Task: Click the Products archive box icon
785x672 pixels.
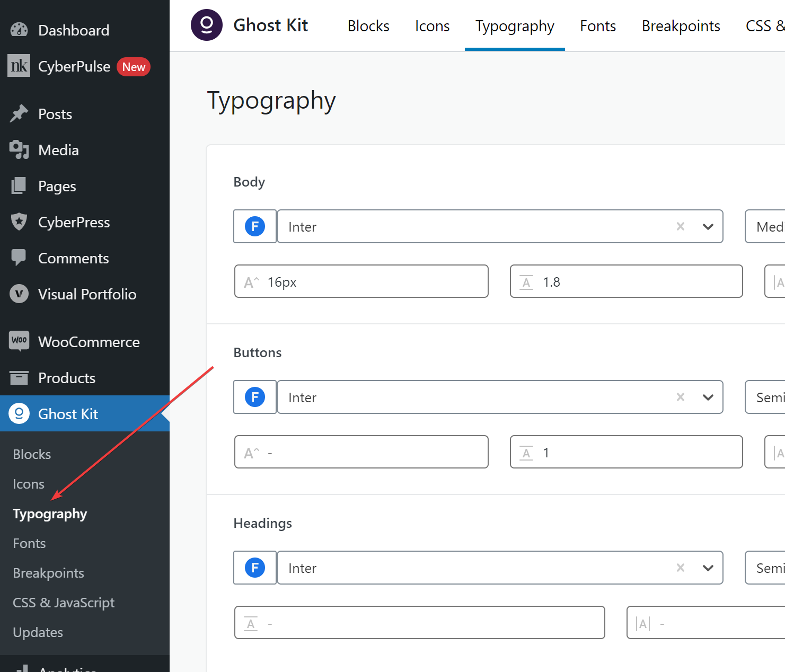Action: click(x=19, y=377)
